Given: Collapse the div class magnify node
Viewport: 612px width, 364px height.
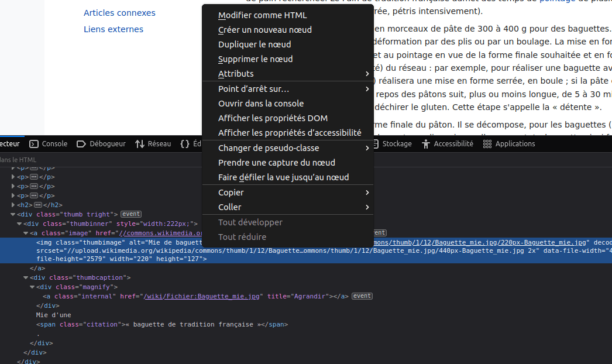Looking at the screenshot, I should coord(32,287).
